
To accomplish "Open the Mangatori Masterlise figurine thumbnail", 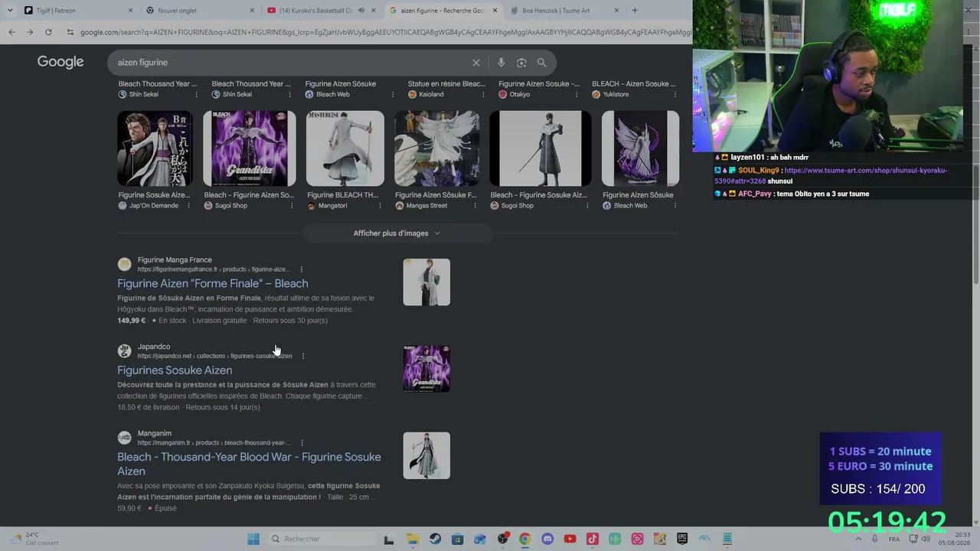I will 345,148.
